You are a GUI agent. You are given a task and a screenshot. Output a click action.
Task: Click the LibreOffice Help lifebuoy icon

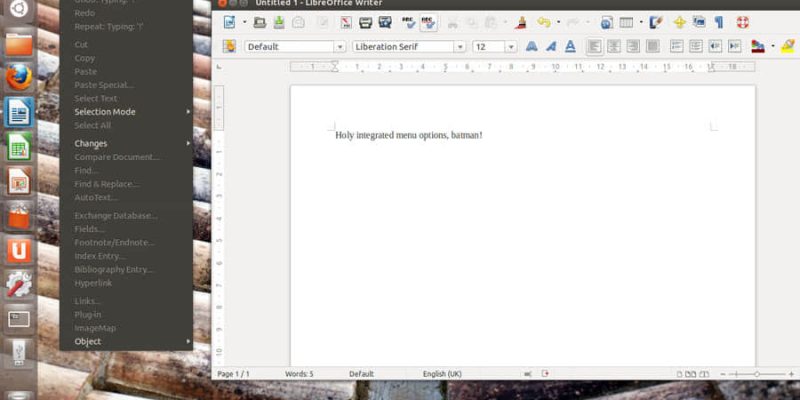[x=742, y=22]
